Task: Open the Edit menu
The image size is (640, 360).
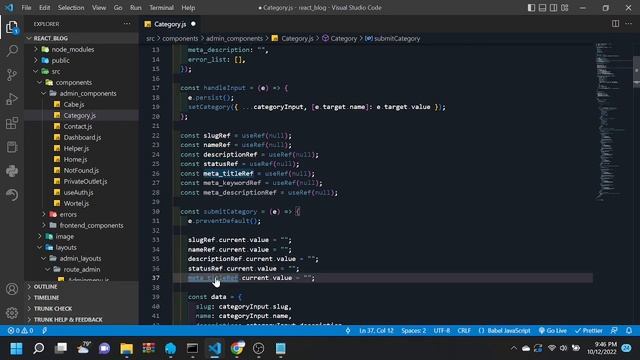Action: (x=44, y=8)
